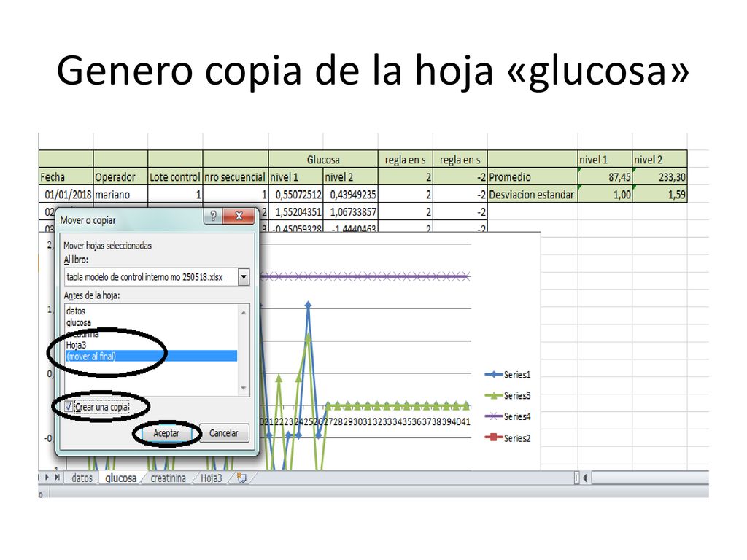Click the help question mark in Mover o copiar dialog
Viewport: 747px width, 560px height.
(213, 216)
